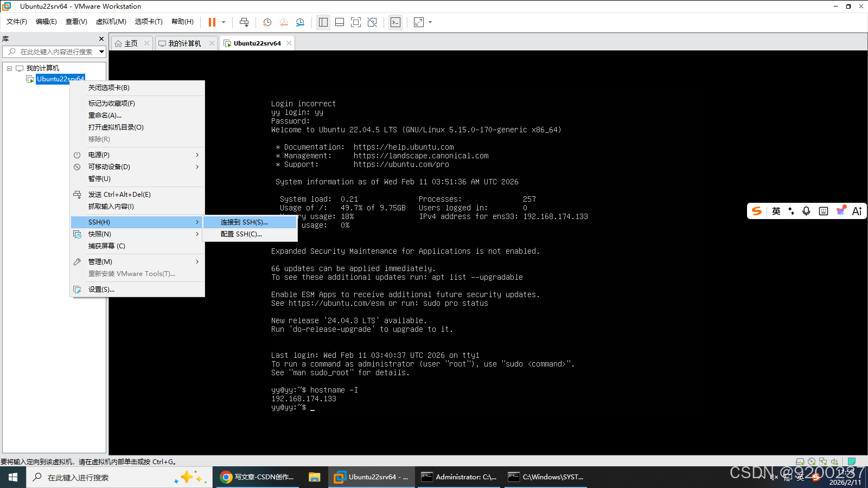The height and width of the screenshot is (488, 868).
Task: Click the SSH(H) submenu entry
Action: (137, 222)
